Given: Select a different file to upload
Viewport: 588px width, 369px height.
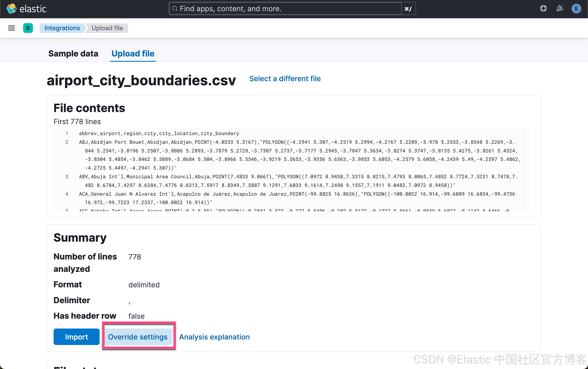Looking at the screenshot, I should click(285, 78).
